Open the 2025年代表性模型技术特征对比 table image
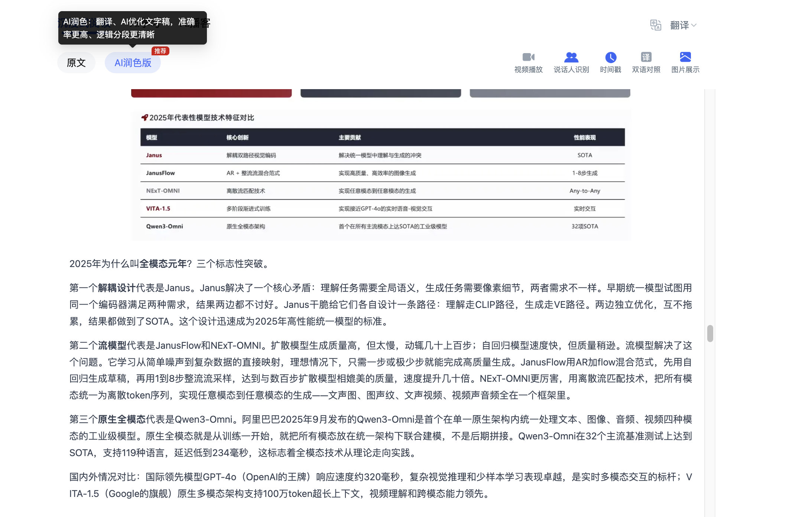The image size is (812, 517). 381,175
